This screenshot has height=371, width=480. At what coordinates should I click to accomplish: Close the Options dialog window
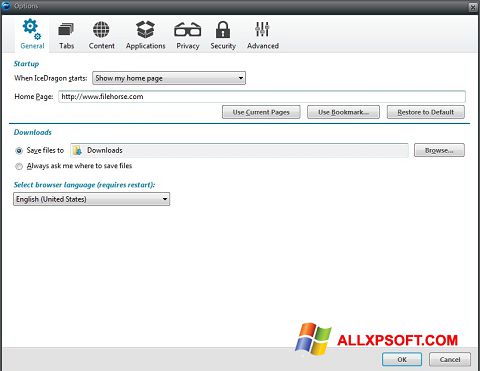point(473,7)
